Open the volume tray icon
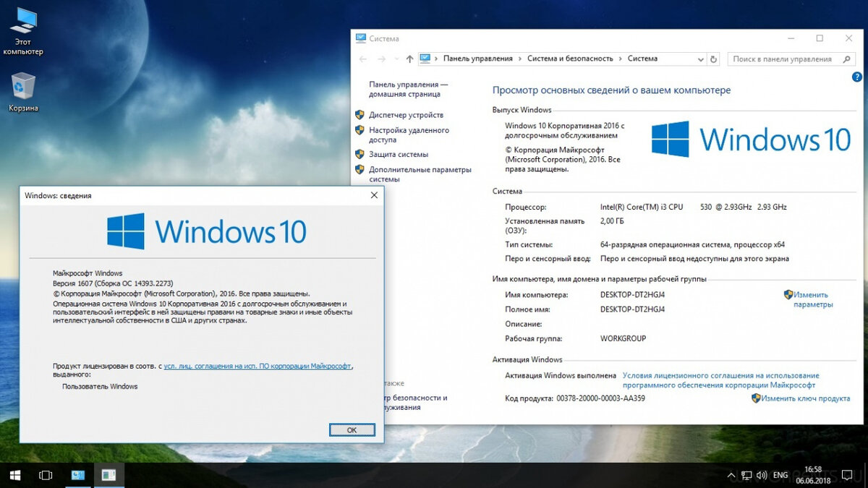868x488 pixels. (763, 476)
